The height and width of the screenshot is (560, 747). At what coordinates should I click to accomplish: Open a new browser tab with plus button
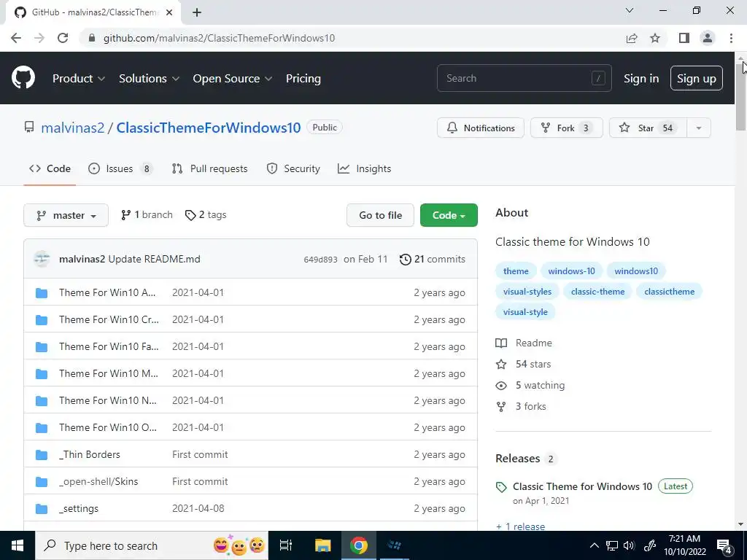(x=197, y=12)
